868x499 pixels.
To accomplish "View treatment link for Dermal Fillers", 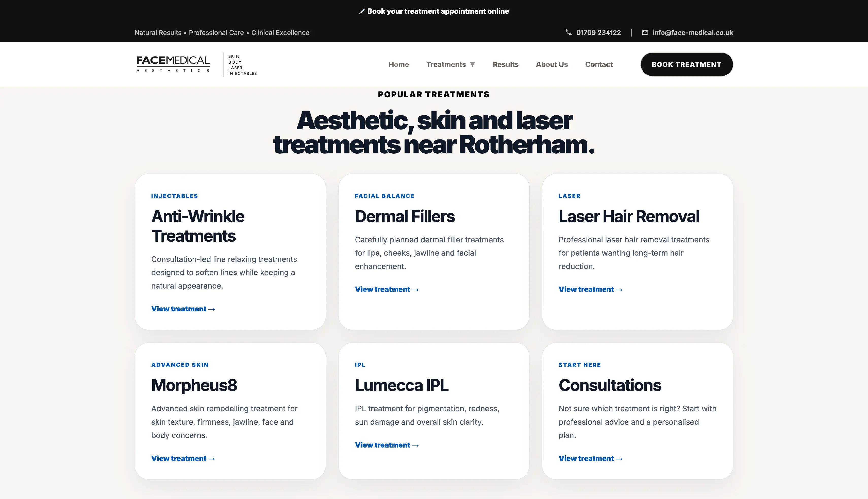I will tap(387, 289).
